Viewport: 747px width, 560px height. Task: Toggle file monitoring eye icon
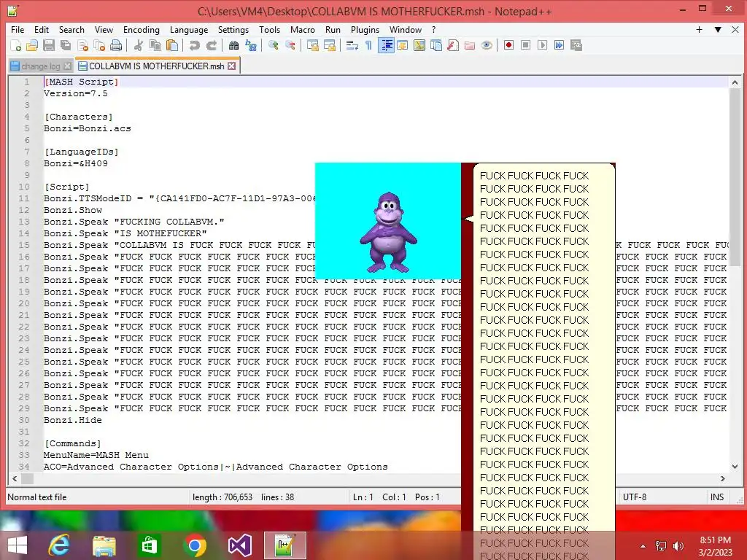pyautogui.click(x=487, y=45)
